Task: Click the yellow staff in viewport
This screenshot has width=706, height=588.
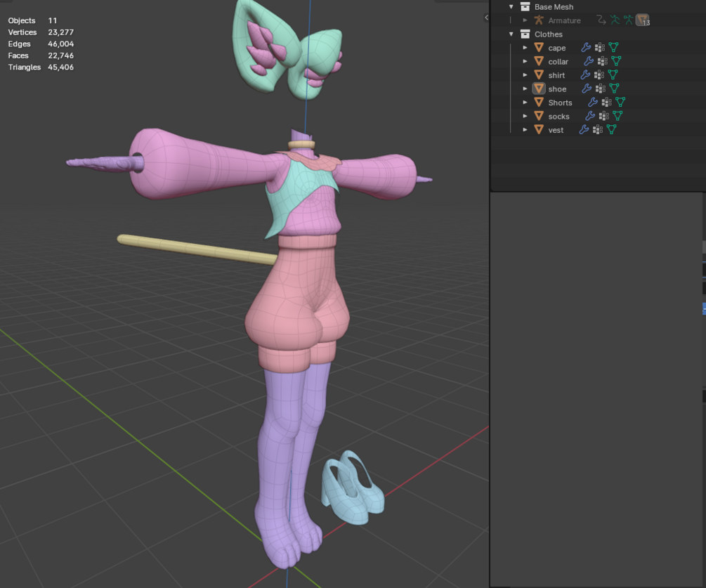Action: pyautogui.click(x=197, y=249)
